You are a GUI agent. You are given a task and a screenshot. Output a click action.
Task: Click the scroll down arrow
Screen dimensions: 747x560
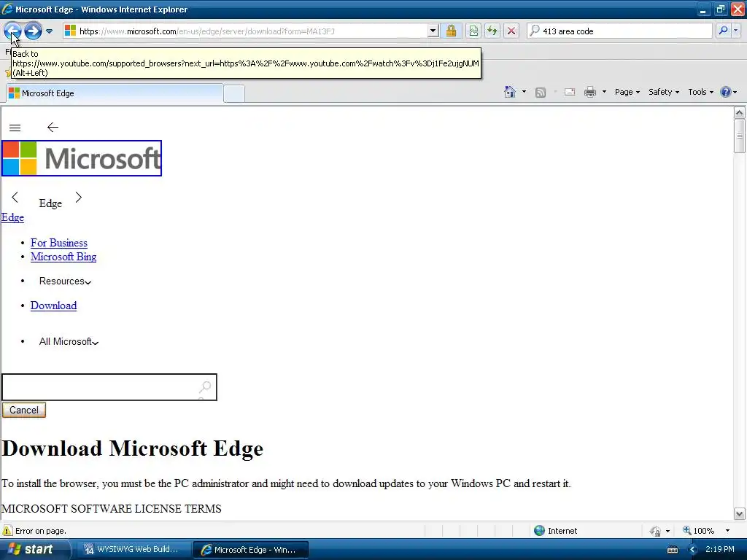[740, 514]
